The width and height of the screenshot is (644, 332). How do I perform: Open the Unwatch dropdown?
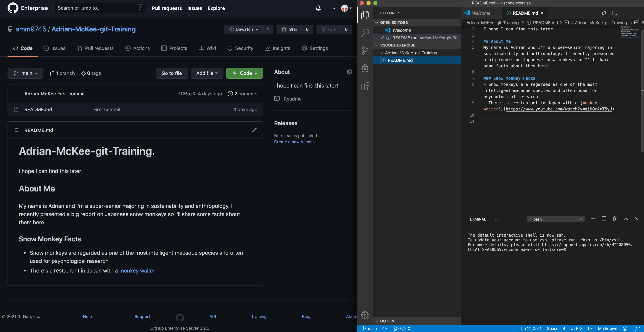(x=243, y=29)
